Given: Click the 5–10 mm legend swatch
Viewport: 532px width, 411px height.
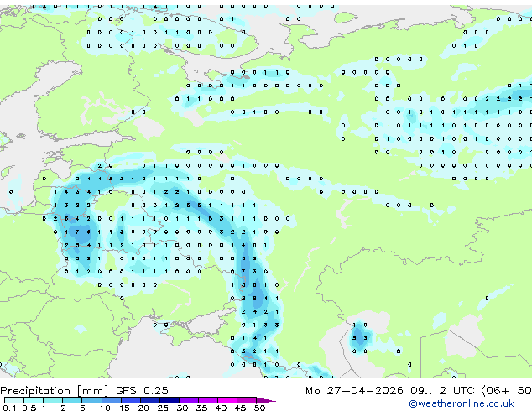Looking at the screenshot, I should click(x=91, y=400).
